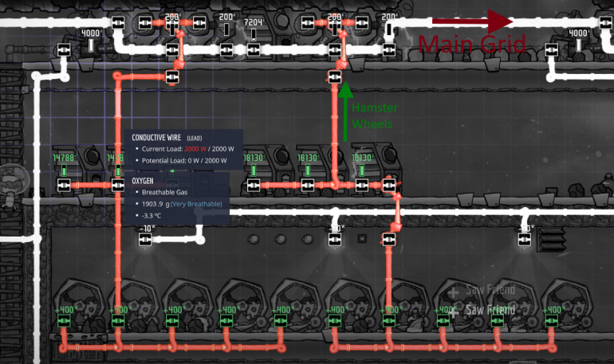Click the third 18130 battery charge label

362,158
